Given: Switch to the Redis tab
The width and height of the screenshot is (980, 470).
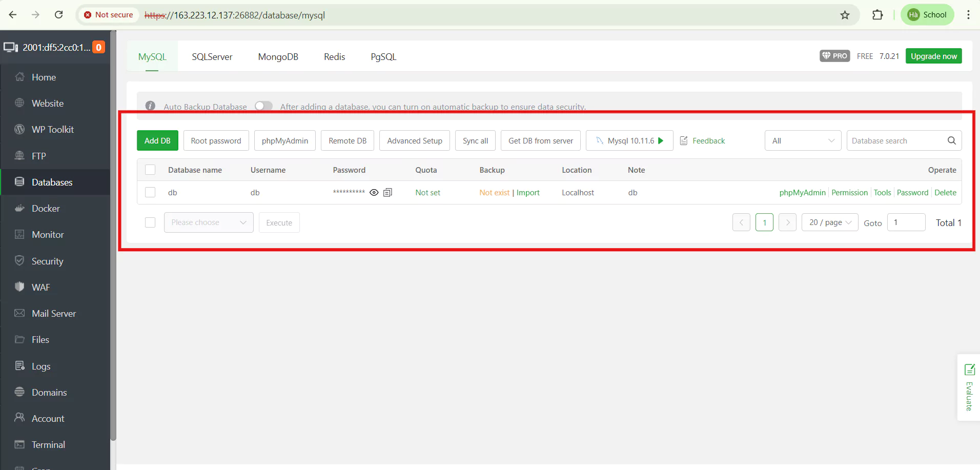Looking at the screenshot, I should tap(335, 56).
